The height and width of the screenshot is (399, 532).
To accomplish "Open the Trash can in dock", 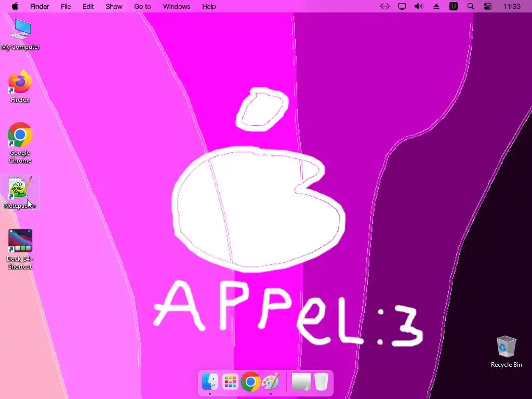I will 321,382.
